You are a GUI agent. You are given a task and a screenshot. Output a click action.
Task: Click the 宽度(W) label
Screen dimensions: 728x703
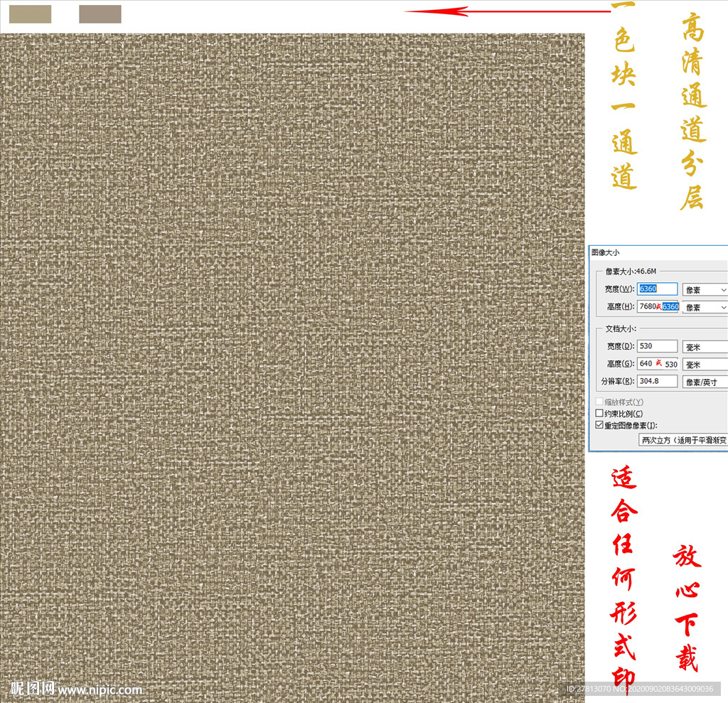tap(619, 289)
